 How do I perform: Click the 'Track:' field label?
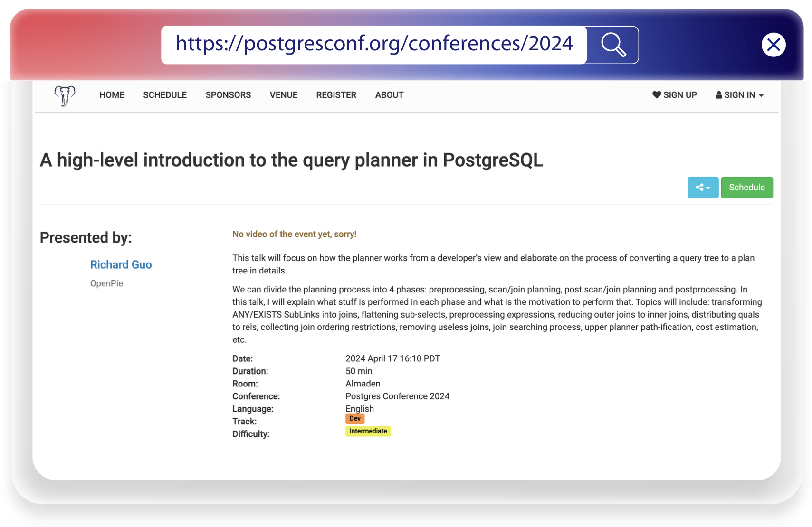(x=244, y=422)
